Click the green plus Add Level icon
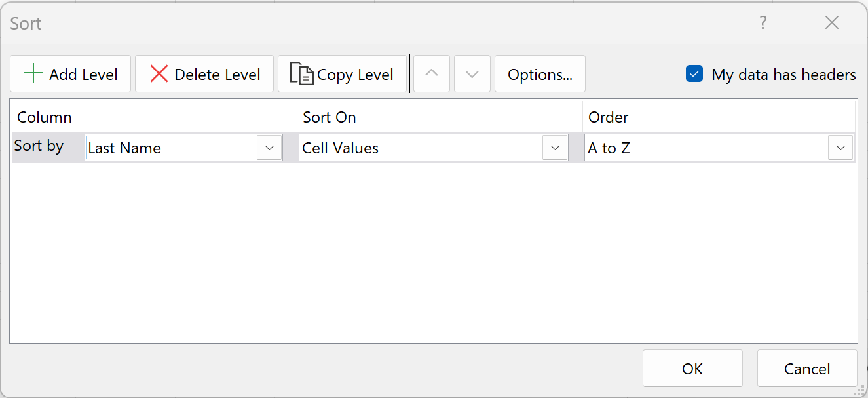Image resolution: width=868 pixels, height=398 pixels. tap(33, 73)
